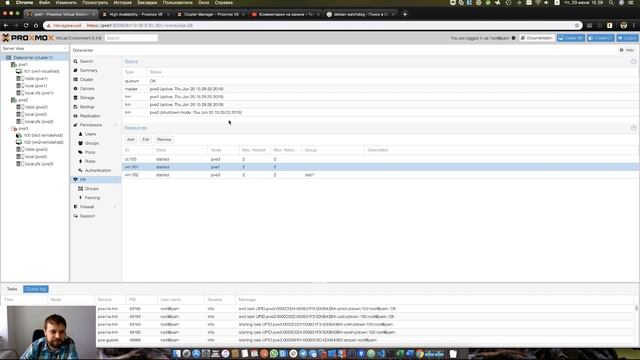The width and height of the screenshot is (640, 360).
Task: Focus the Proxmox search field
Action: [x=131, y=38]
